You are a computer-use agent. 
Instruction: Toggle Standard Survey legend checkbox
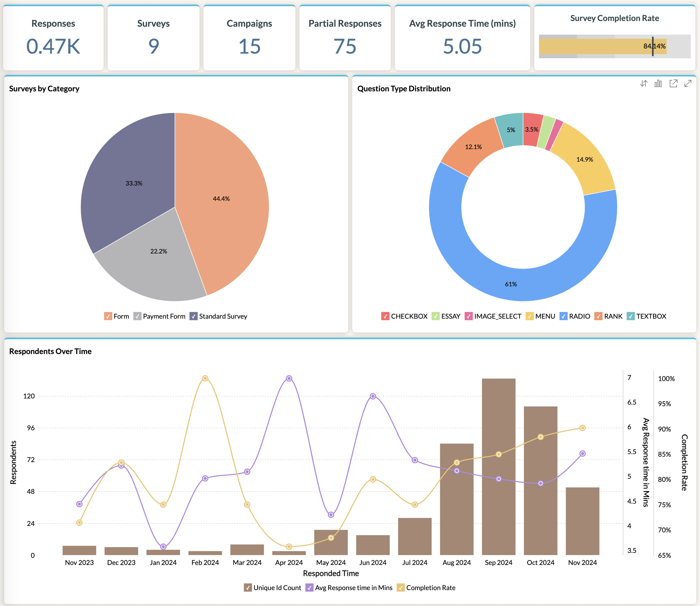[193, 316]
